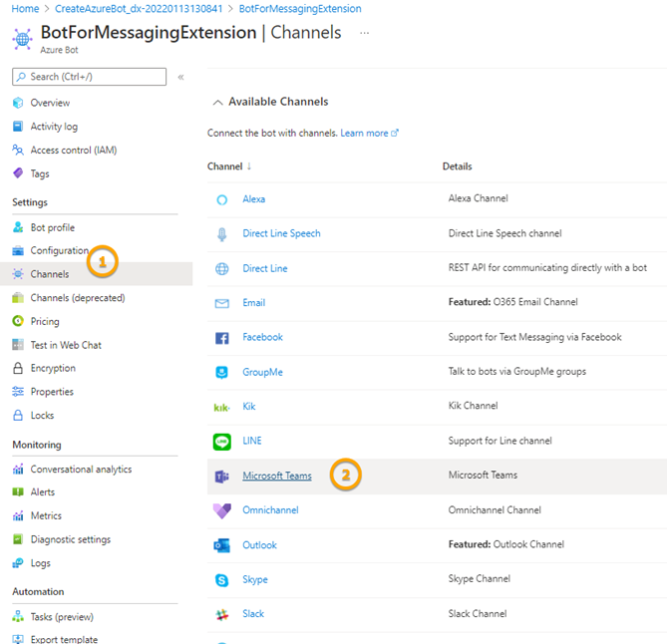Open the BotForMessagingExtension breadcrumb link
The width and height of the screenshot is (667, 644).
300,9
